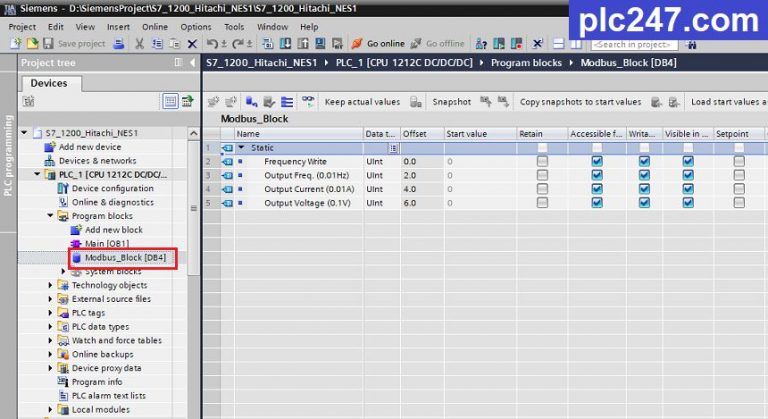
Task: Click Go online button
Action: (x=378, y=44)
